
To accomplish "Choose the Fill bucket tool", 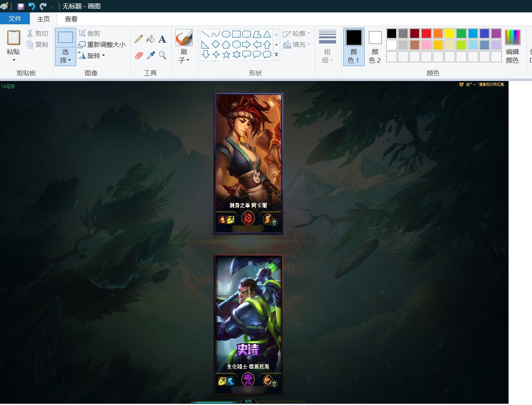I will (150, 39).
